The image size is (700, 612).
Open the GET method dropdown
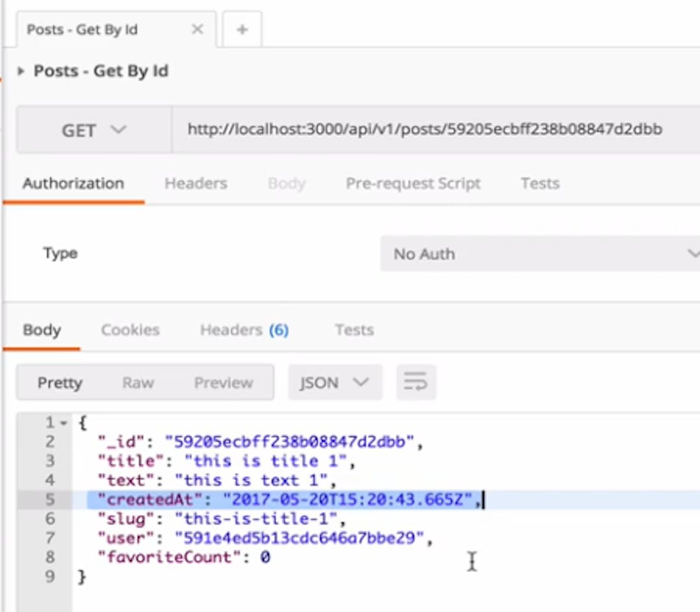(94, 130)
